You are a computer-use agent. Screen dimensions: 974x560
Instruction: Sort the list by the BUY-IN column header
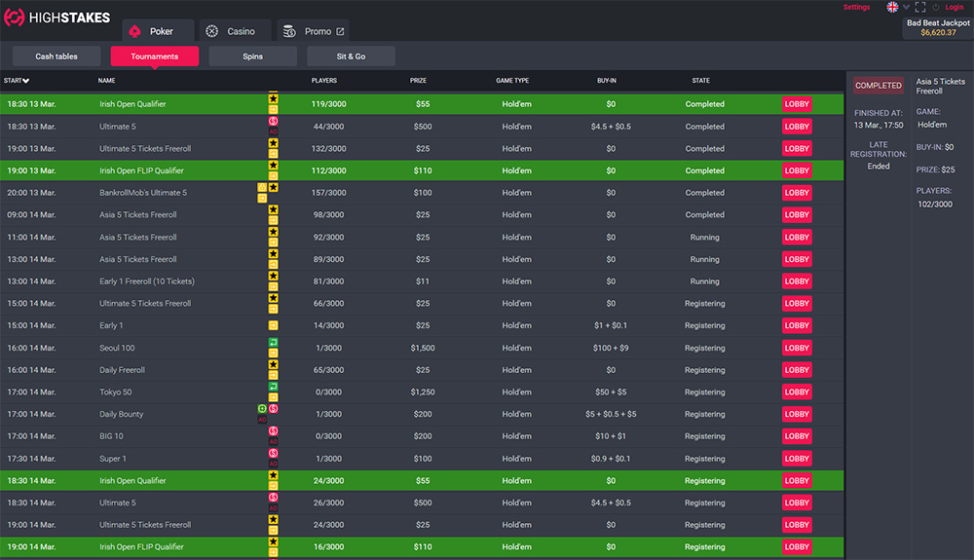pyautogui.click(x=607, y=81)
